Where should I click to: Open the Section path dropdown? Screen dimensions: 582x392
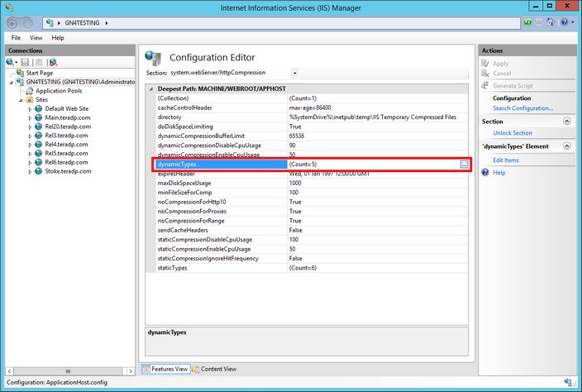(x=294, y=73)
